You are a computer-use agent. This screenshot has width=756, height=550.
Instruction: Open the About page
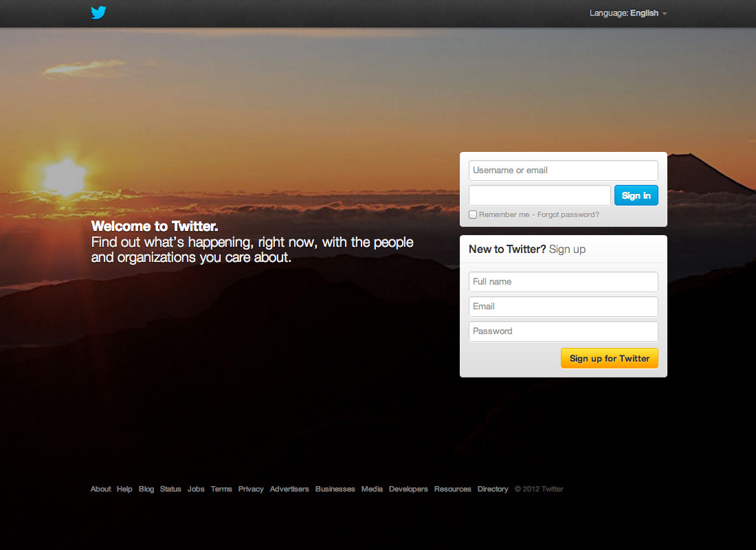pyautogui.click(x=100, y=489)
